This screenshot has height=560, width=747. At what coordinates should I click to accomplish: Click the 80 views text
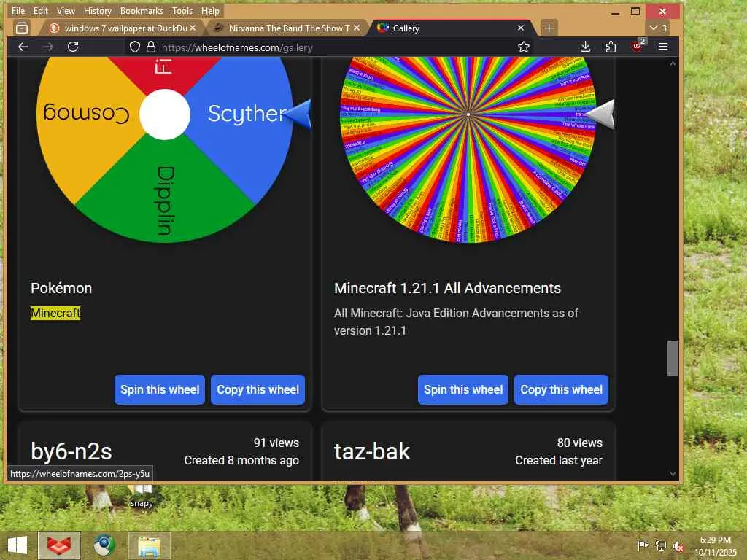pyautogui.click(x=580, y=443)
